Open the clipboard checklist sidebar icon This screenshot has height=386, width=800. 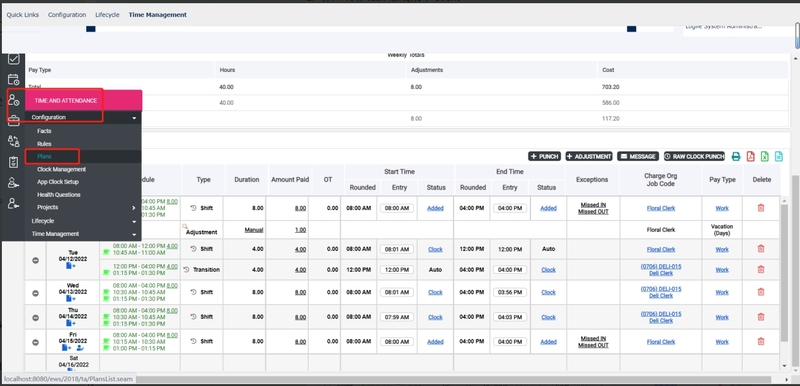(x=14, y=162)
